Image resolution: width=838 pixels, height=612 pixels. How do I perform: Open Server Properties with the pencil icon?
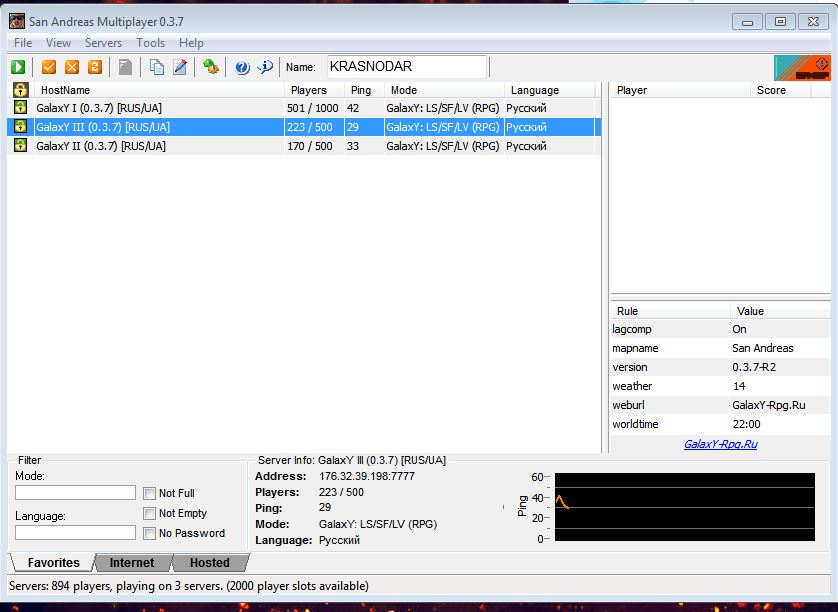tap(180, 67)
